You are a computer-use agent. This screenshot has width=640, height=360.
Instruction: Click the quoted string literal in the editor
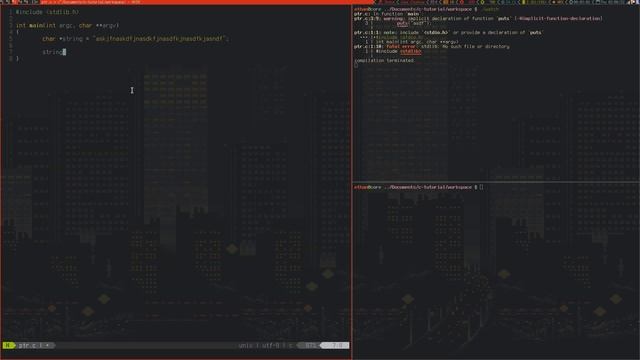click(160, 39)
